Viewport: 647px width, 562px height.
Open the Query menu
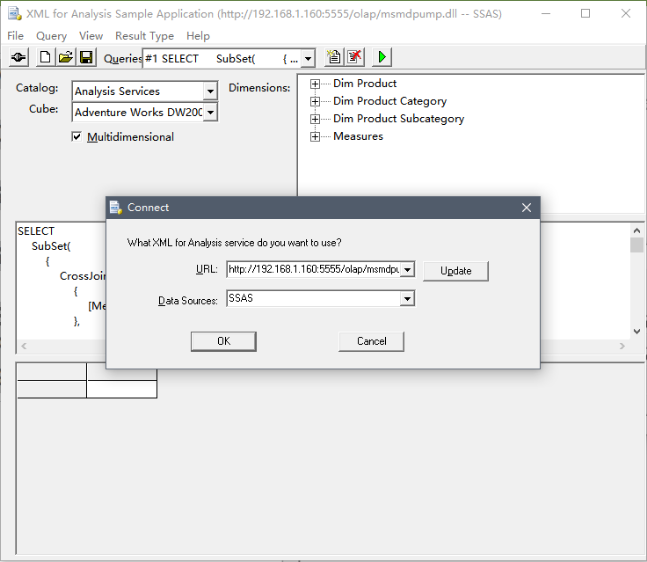click(x=51, y=36)
